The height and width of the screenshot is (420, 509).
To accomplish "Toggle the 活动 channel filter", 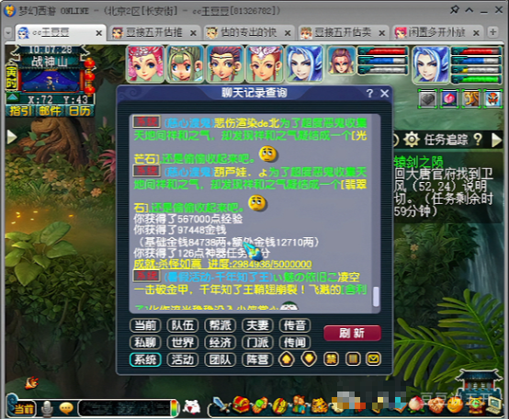I will 183,359.
